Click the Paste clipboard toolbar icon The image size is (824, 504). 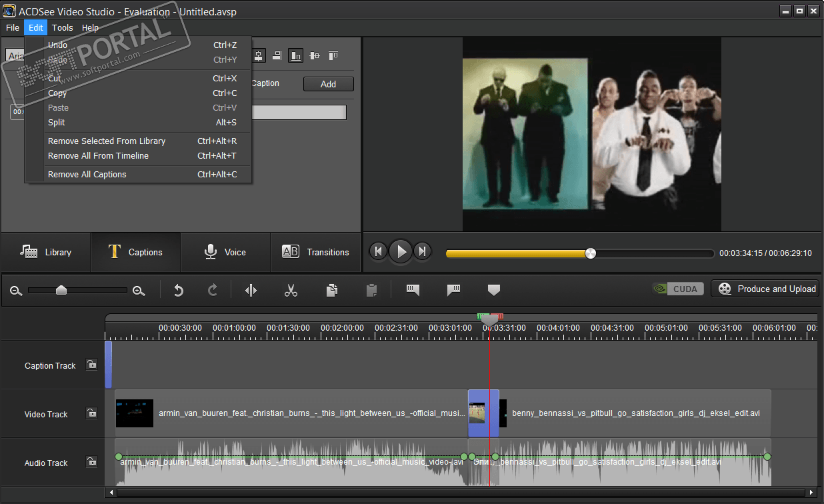372,290
